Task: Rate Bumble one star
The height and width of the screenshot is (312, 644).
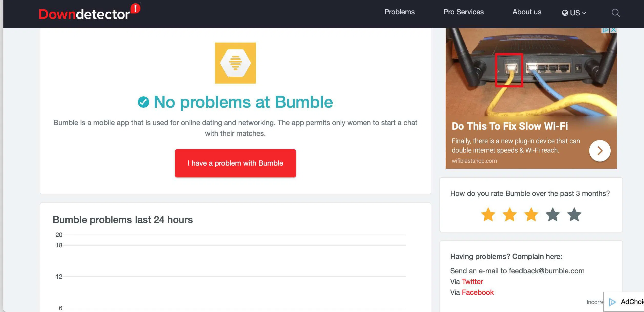Action: pyautogui.click(x=488, y=215)
